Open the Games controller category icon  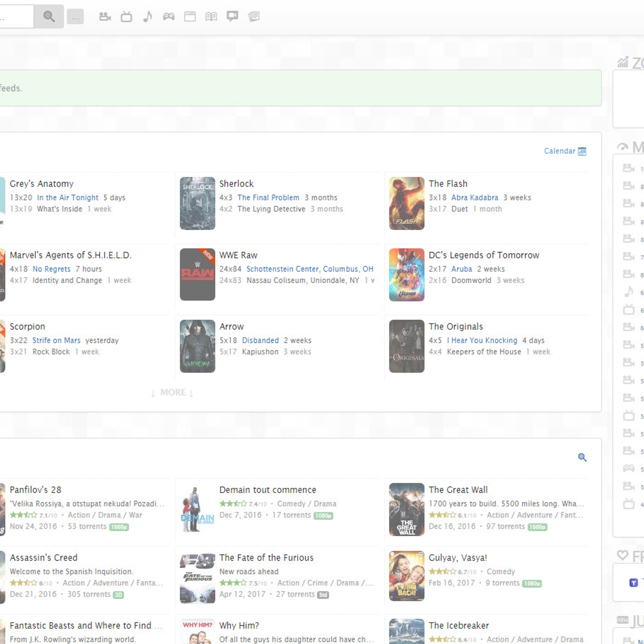point(169,17)
